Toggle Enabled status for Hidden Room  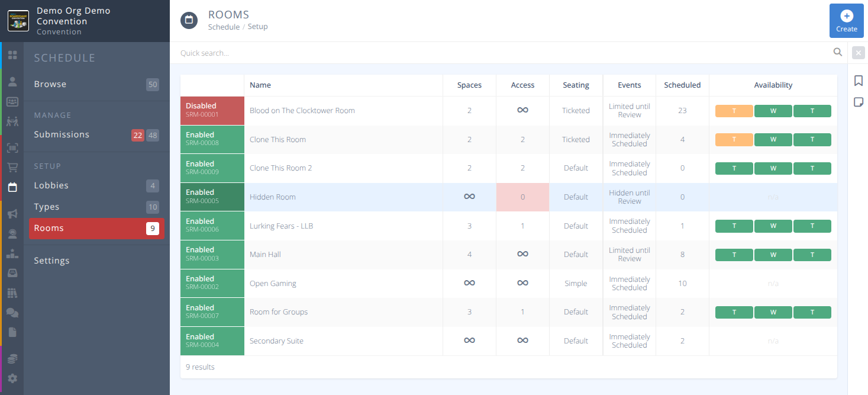(212, 197)
